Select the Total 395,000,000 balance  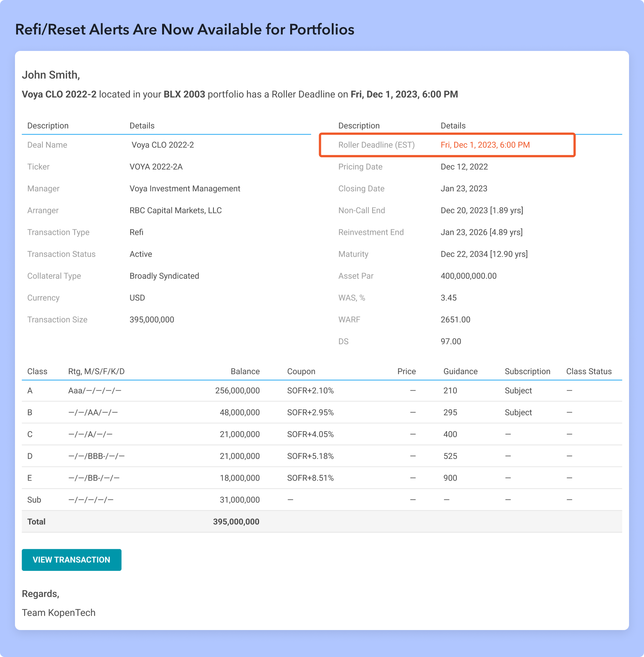click(236, 522)
